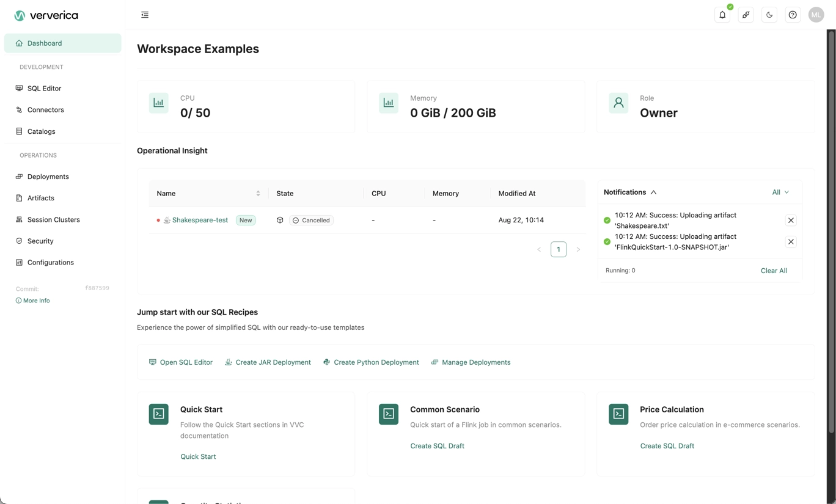
Task: Click the cube icon in Shakespeare-test row
Action: [280, 220]
